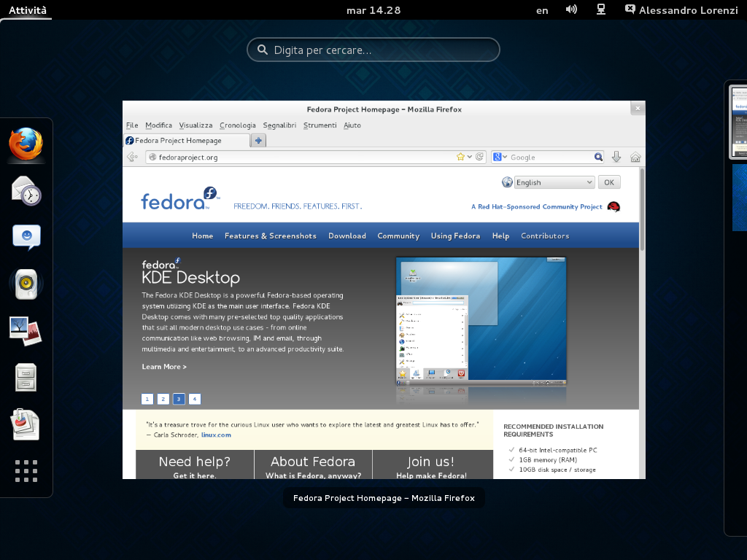Bookmark page with star icon
This screenshot has height=560, width=747.
point(460,157)
